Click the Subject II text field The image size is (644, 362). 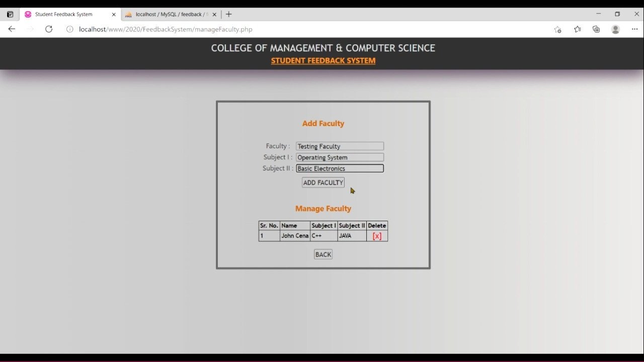coord(340,168)
